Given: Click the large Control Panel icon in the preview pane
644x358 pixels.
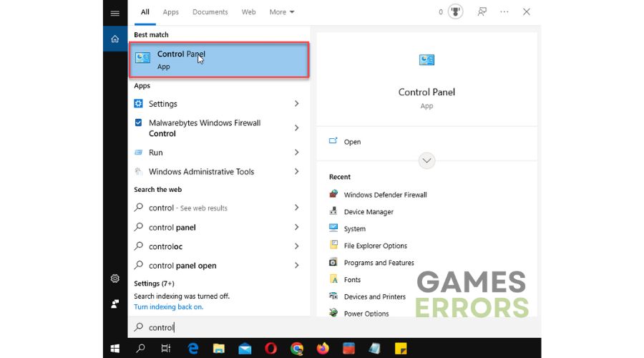Looking at the screenshot, I should pyautogui.click(x=426, y=60).
